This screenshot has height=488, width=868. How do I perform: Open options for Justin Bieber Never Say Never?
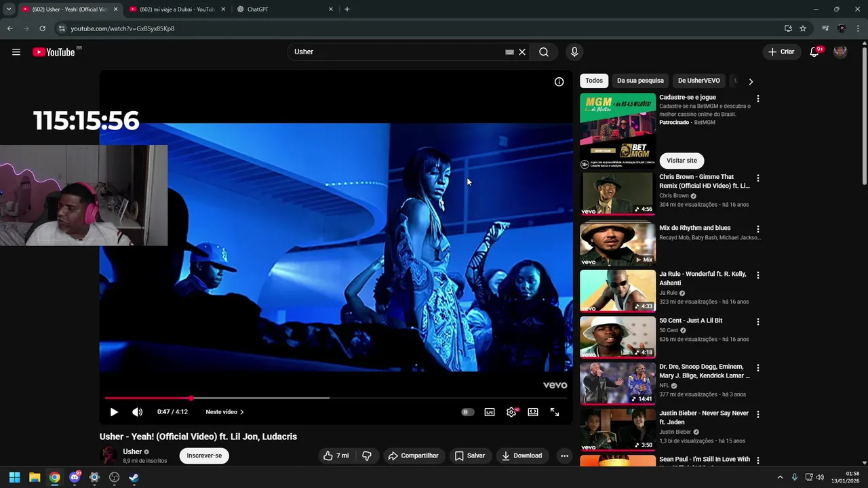[758, 414]
